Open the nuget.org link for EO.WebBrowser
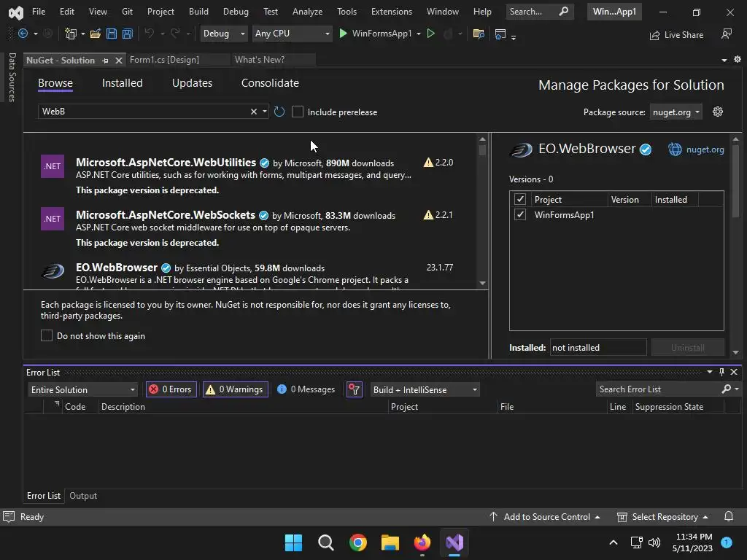 click(x=705, y=149)
